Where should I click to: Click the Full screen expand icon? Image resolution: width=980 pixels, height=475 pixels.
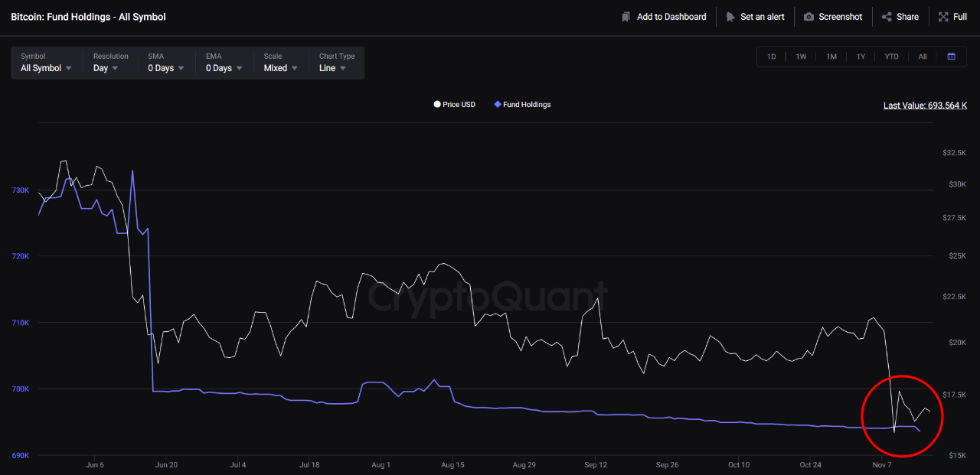(x=943, y=17)
